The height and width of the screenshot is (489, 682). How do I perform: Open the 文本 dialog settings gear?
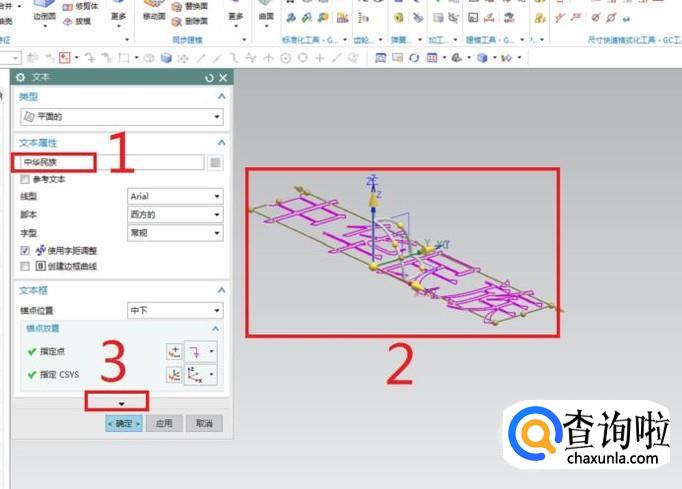20,77
